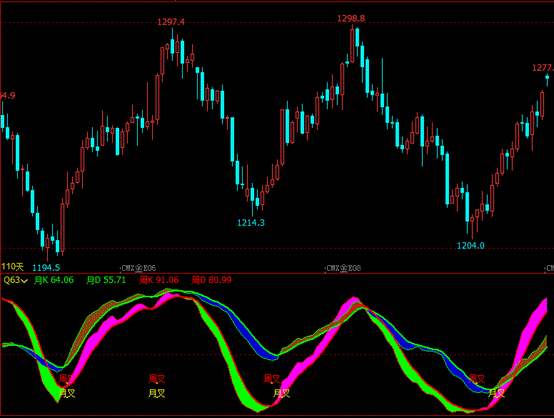
Task: Select the candlestick at the 1204.0 low
Action: (x=472, y=226)
